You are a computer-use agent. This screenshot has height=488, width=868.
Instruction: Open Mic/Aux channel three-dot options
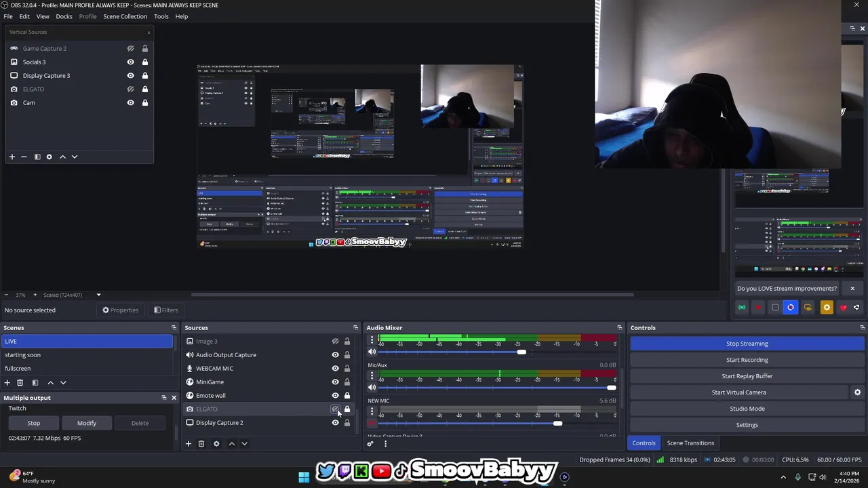pyautogui.click(x=372, y=375)
